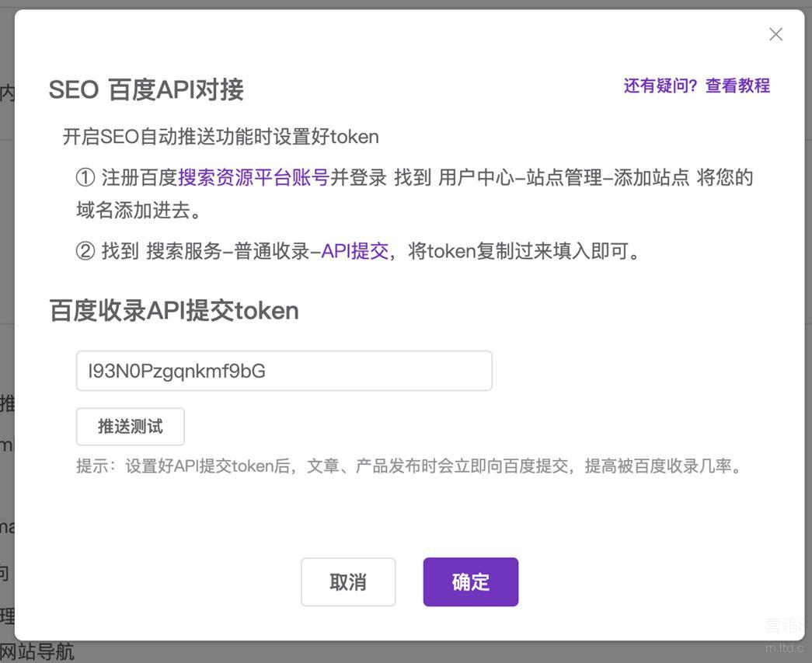Cancel the dialog with 取消

click(348, 582)
